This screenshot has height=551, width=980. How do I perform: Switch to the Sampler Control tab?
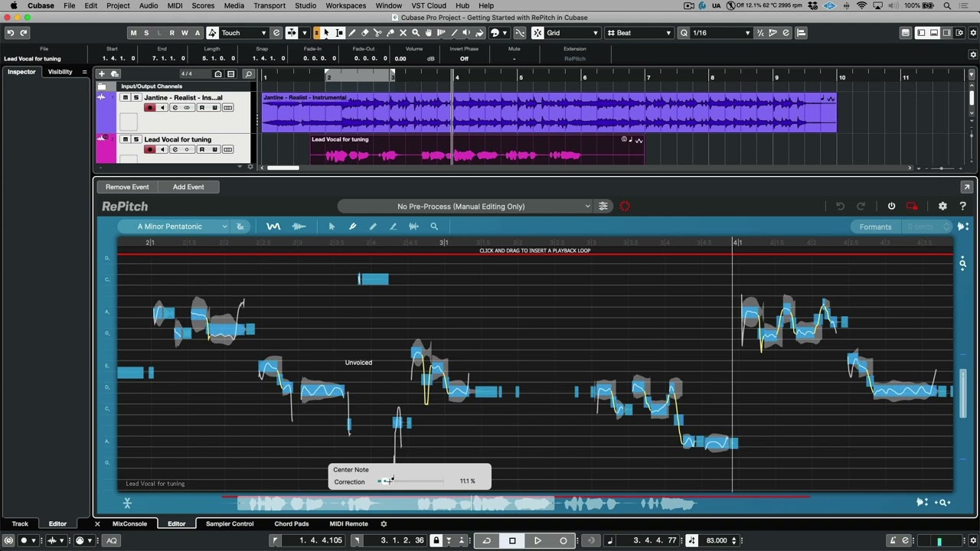pyautogui.click(x=230, y=524)
